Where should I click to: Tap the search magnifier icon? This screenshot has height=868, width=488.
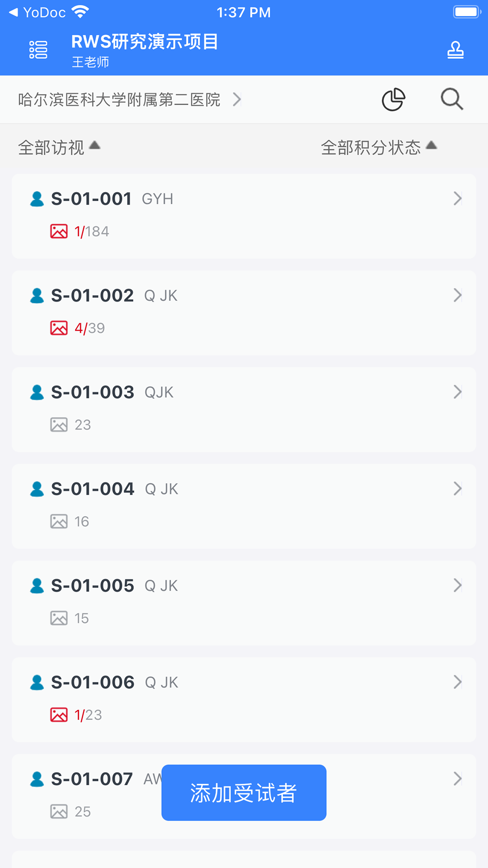click(x=452, y=99)
